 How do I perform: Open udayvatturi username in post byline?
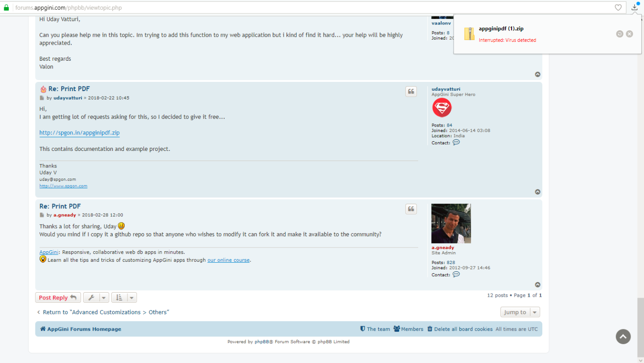68,98
